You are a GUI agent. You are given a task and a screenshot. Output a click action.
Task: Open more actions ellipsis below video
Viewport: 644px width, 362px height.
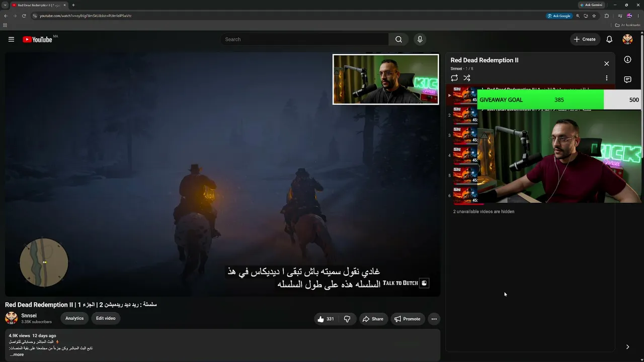(434, 319)
